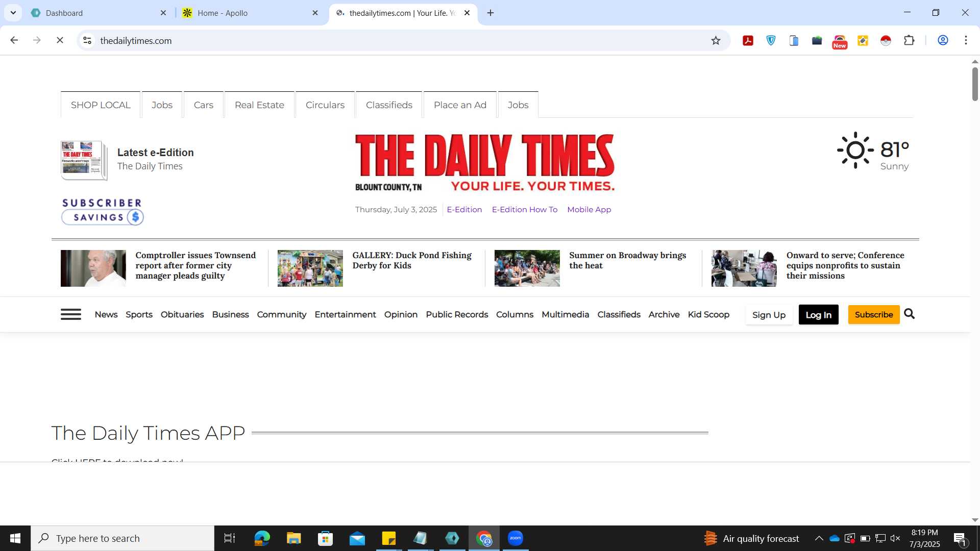This screenshot has height=551, width=980.
Task: Open Public Records in the navigation bar
Action: point(457,315)
